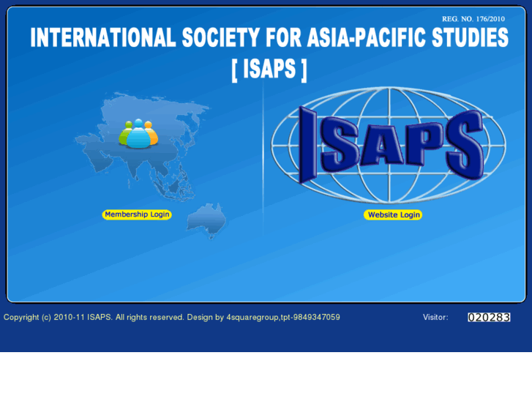Click the 'REG. NO. 176/2010' text
The height and width of the screenshot is (399, 532).
pyautogui.click(x=473, y=19)
